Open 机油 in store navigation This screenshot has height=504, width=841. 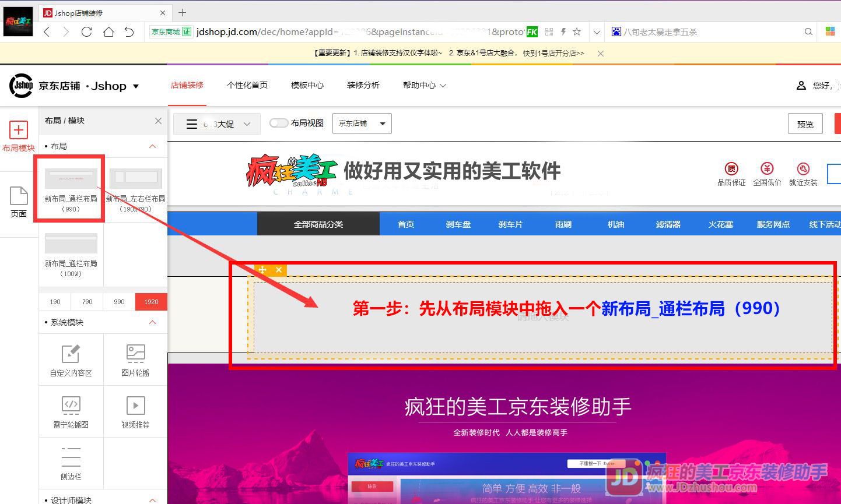coord(616,224)
